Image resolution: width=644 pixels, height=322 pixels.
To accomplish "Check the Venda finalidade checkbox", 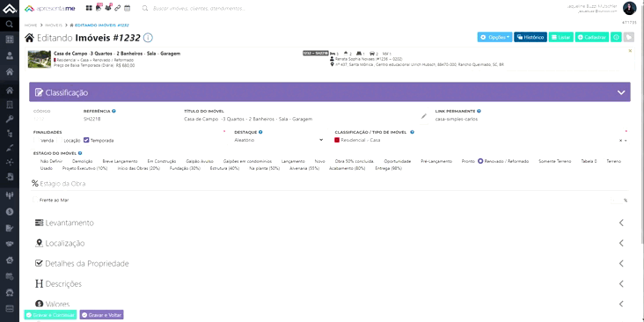I will pyautogui.click(x=36, y=140).
